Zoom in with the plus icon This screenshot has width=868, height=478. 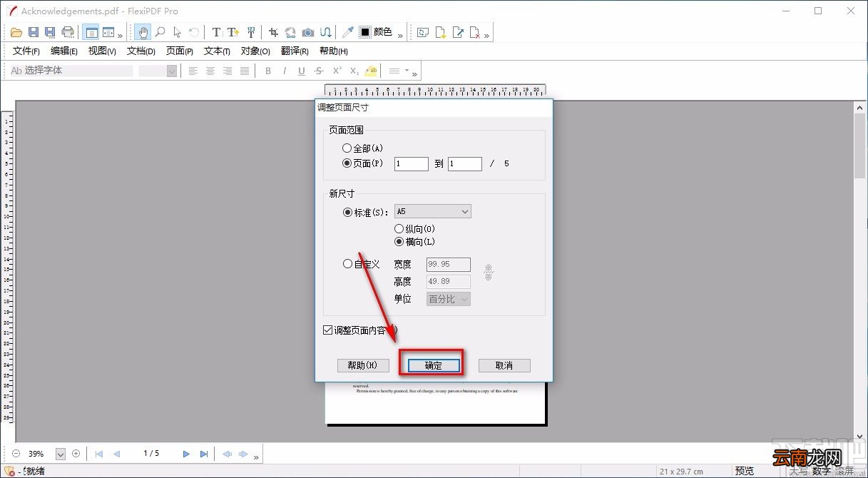[76, 454]
